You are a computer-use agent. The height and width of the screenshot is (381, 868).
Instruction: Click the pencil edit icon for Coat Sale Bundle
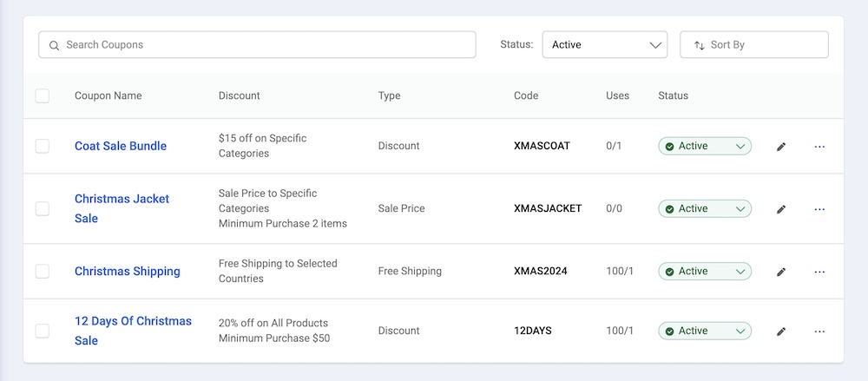781,147
